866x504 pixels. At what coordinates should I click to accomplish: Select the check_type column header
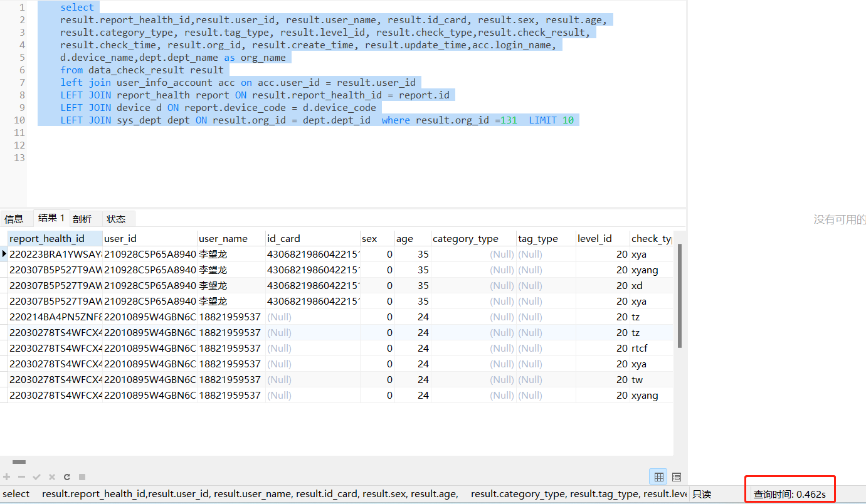(x=652, y=238)
